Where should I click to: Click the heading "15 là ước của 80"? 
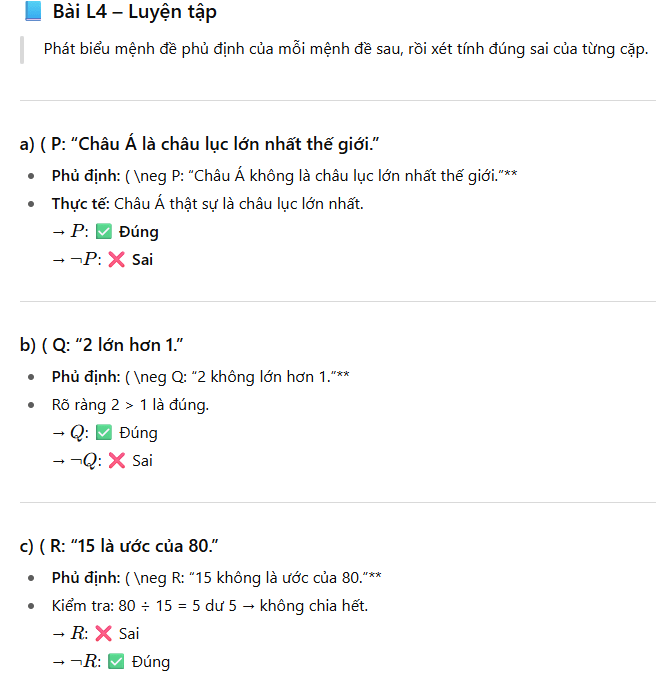pyautogui.click(x=119, y=546)
